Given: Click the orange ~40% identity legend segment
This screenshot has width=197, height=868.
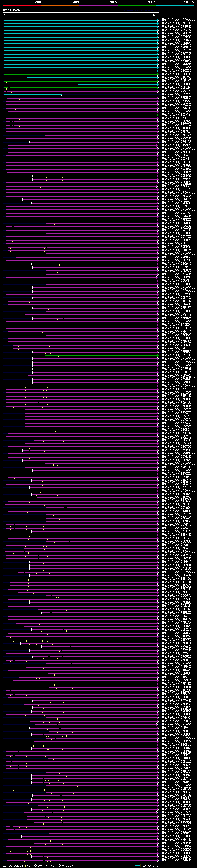Looking at the screenshot, I should coord(60,6).
